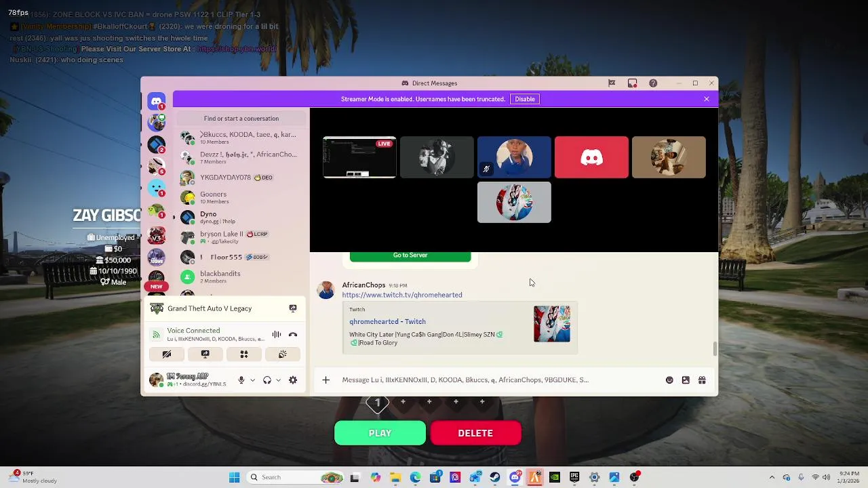Open Discord User Settings gear

click(x=293, y=380)
